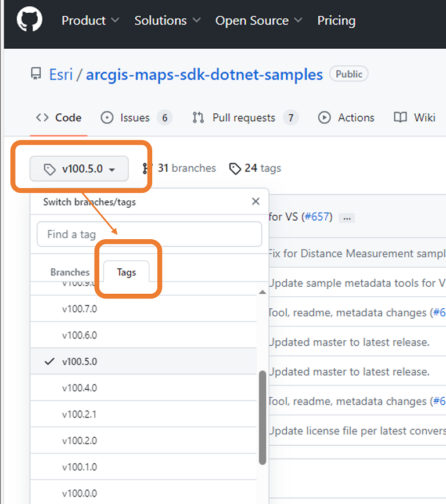This screenshot has height=504, width=446.
Task: Select tag v100.6.0
Action: [143, 335]
